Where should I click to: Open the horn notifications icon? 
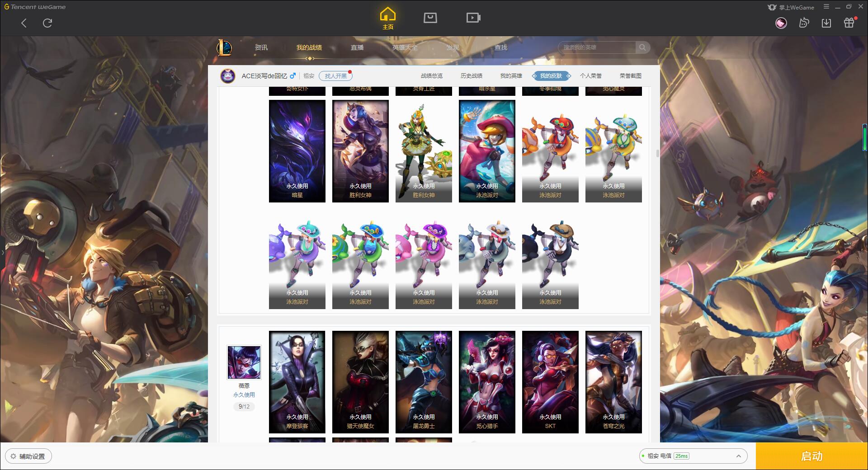coord(804,23)
